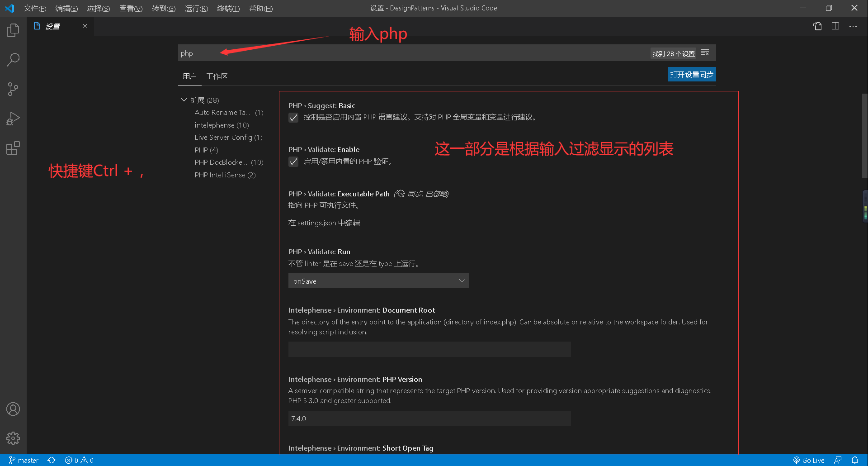Open the 查看(V) menu
The image size is (868, 466).
131,8
